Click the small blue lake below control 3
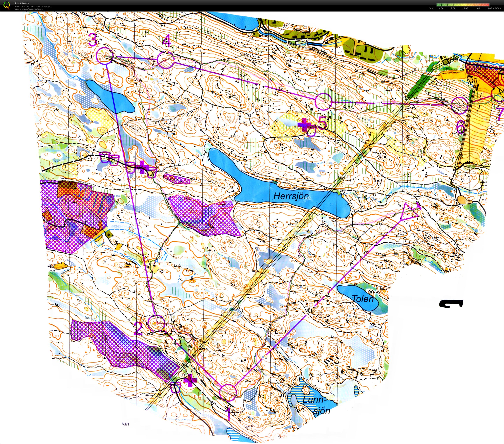Viewport: 504px width, 444px height. 110,96
